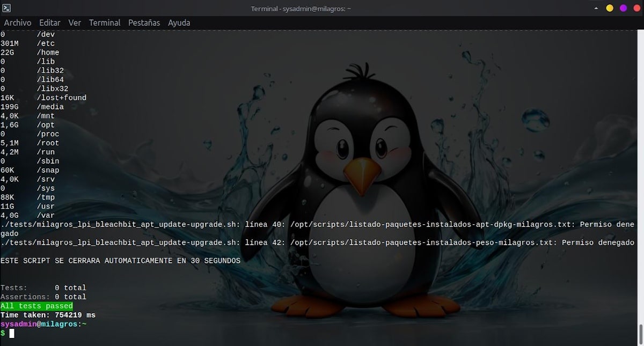
Task: Click the /sys directory row
Action: click(28, 188)
